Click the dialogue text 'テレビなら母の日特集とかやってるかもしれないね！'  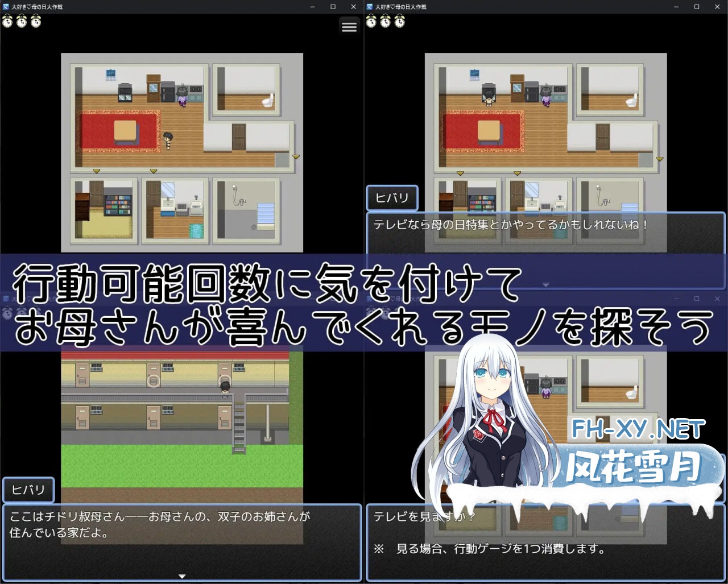pos(511,225)
